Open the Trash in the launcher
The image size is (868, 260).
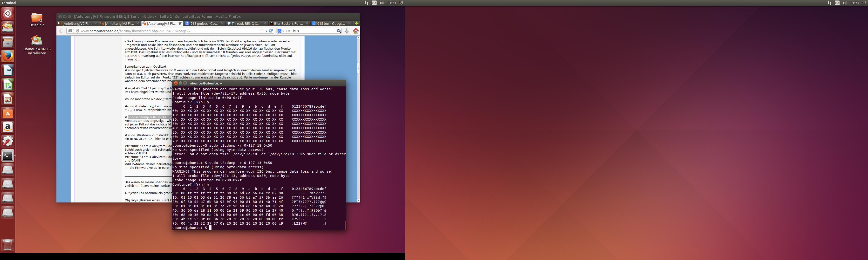[7, 245]
